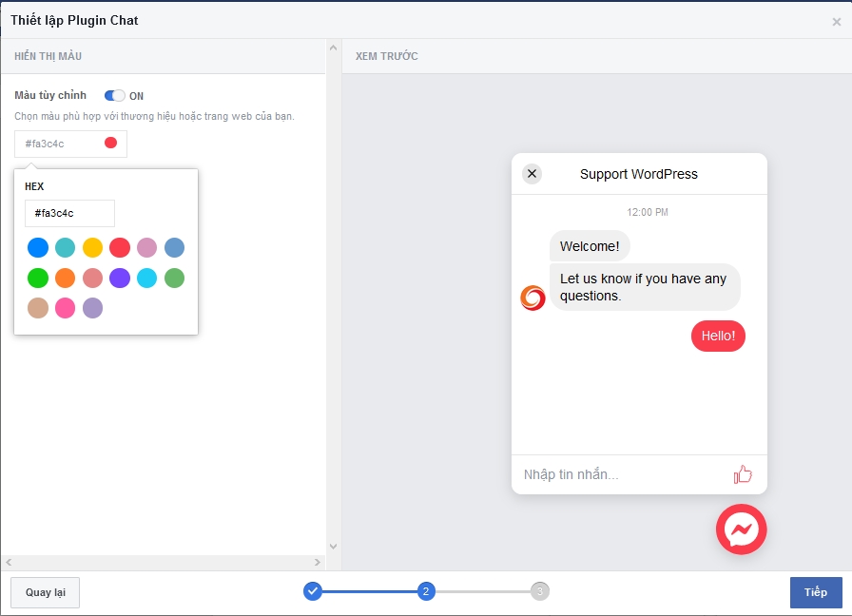Pick the hot pink color swatch
Image resolution: width=852 pixels, height=616 pixels.
click(x=65, y=308)
